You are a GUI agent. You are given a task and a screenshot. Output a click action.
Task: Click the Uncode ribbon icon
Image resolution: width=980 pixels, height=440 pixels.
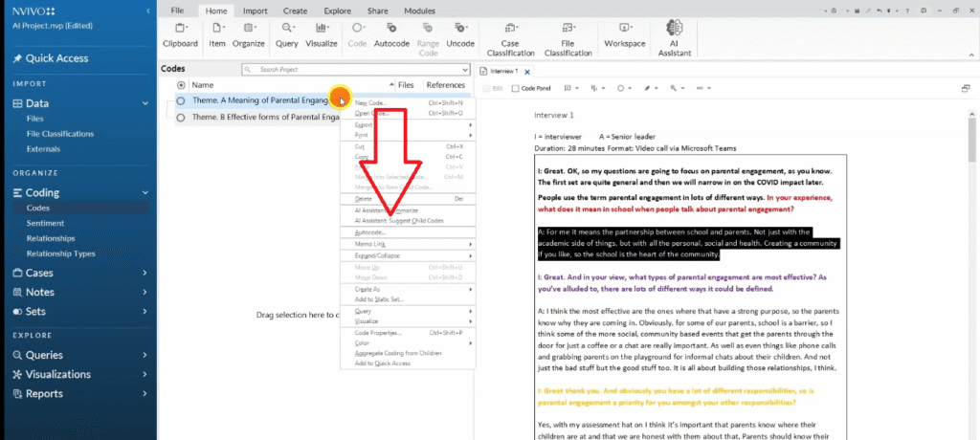click(459, 33)
